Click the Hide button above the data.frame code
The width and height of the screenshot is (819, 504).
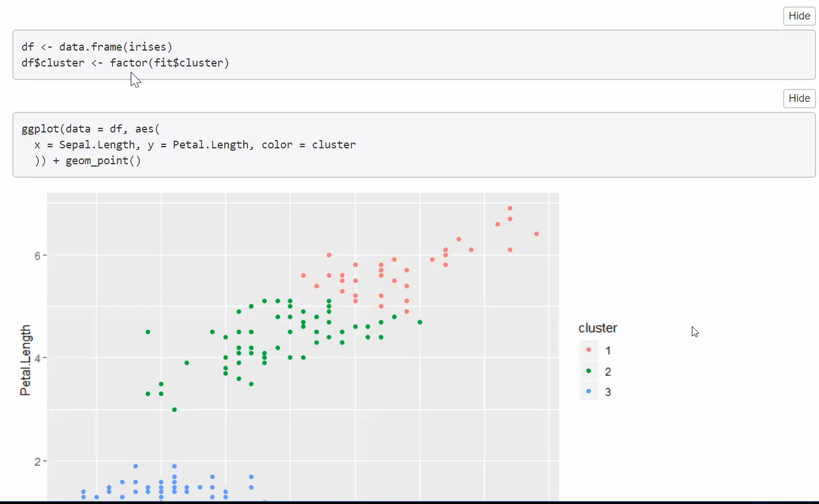(x=799, y=16)
